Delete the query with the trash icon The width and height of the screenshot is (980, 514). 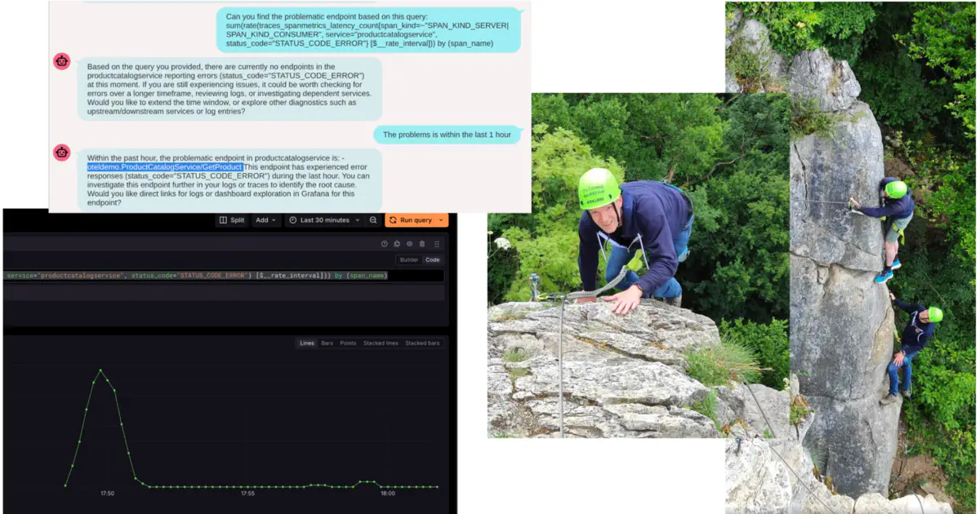click(422, 244)
